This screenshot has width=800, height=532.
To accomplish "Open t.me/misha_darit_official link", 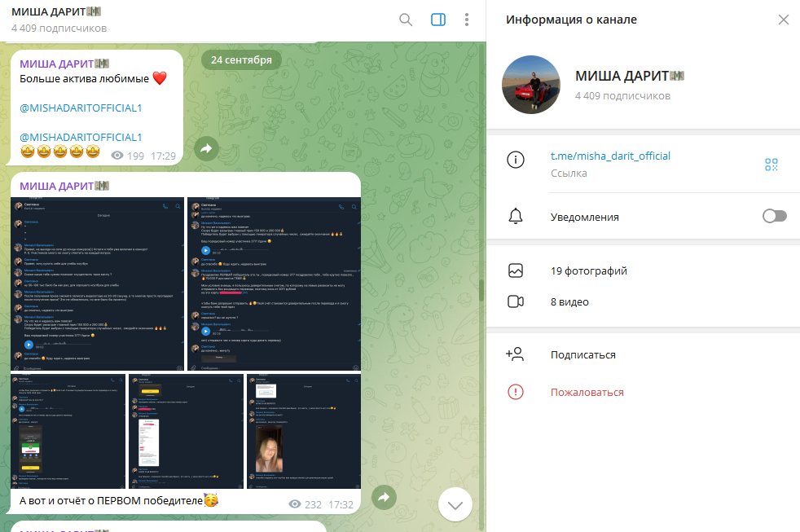I will click(610, 156).
